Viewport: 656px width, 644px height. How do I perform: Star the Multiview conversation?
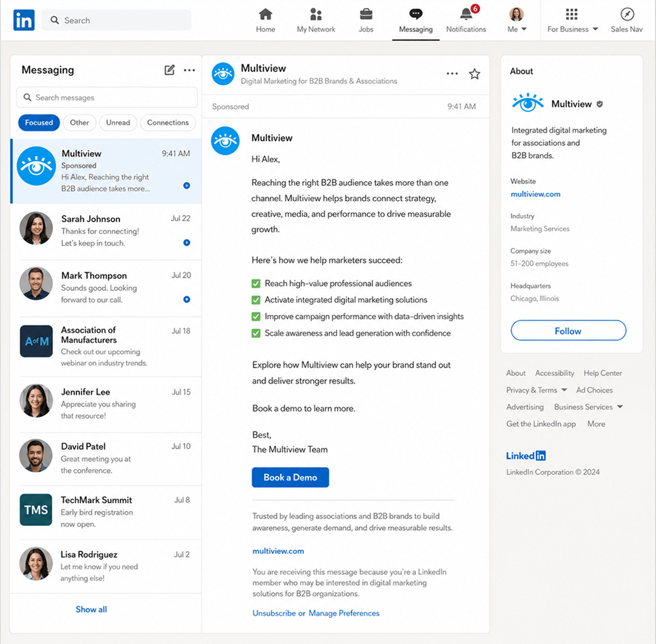coord(474,74)
